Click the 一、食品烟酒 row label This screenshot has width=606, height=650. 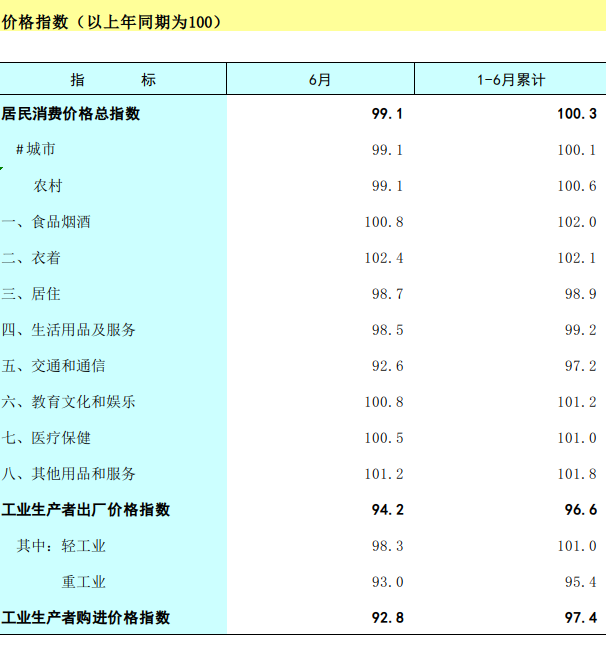pyautogui.click(x=46, y=222)
